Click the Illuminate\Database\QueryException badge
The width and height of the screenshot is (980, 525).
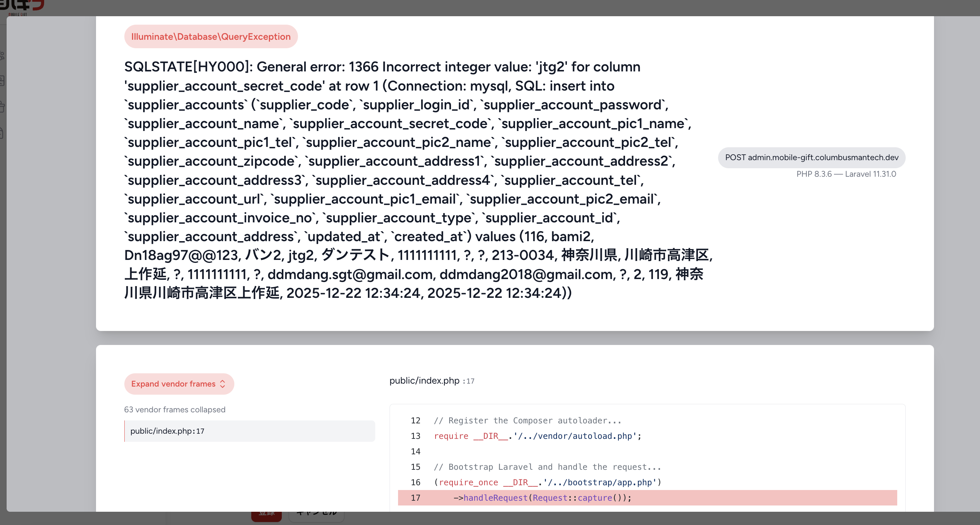[x=211, y=36]
